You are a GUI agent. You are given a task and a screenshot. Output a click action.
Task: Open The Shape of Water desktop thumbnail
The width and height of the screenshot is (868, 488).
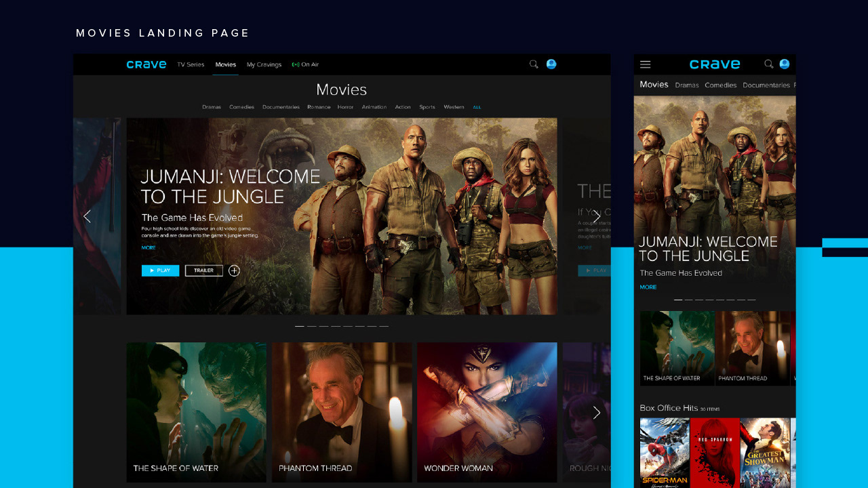(x=196, y=412)
